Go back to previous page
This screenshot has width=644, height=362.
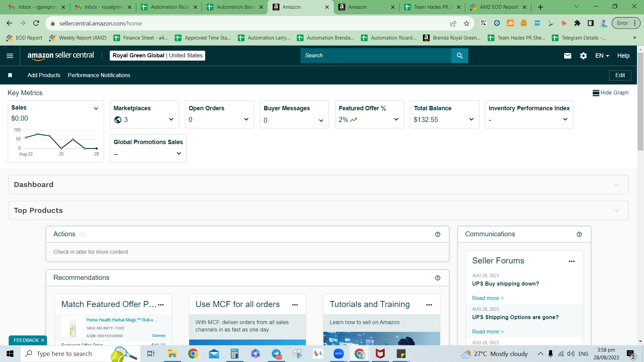tap(9, 23)
